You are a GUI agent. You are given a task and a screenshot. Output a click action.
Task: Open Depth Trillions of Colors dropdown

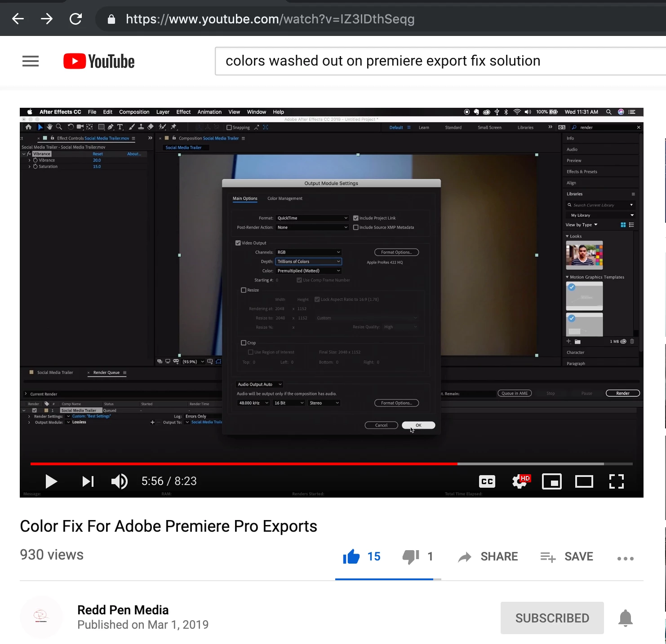point(309,262)
